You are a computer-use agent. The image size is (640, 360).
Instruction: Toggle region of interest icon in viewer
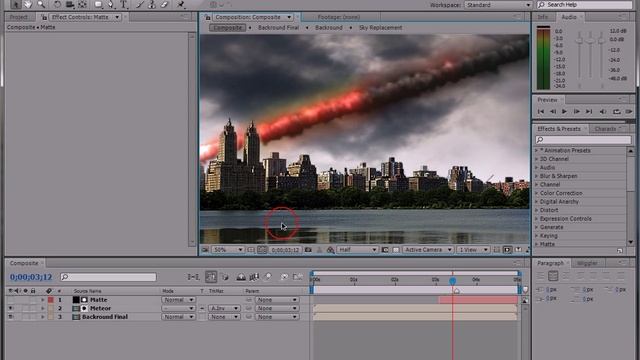point(385,249)
